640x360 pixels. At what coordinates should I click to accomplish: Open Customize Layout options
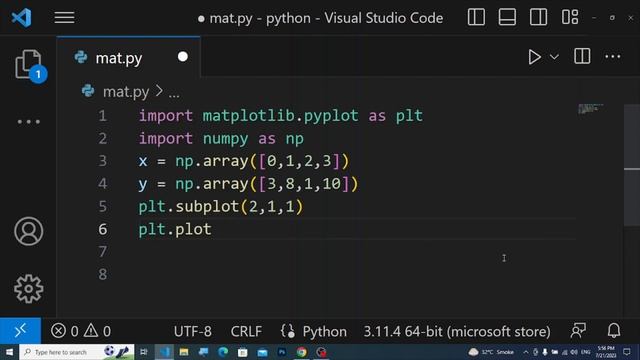pyautogui.click(x=570, y=18)
